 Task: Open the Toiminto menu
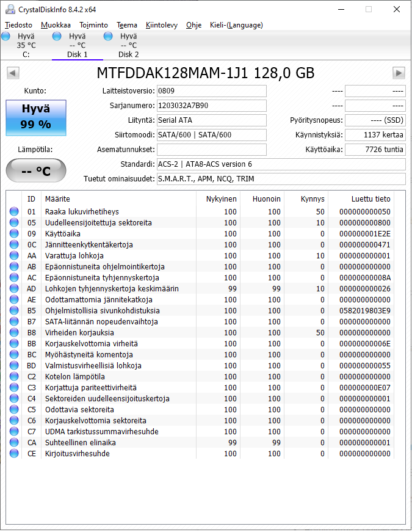[x=93, y=25]
